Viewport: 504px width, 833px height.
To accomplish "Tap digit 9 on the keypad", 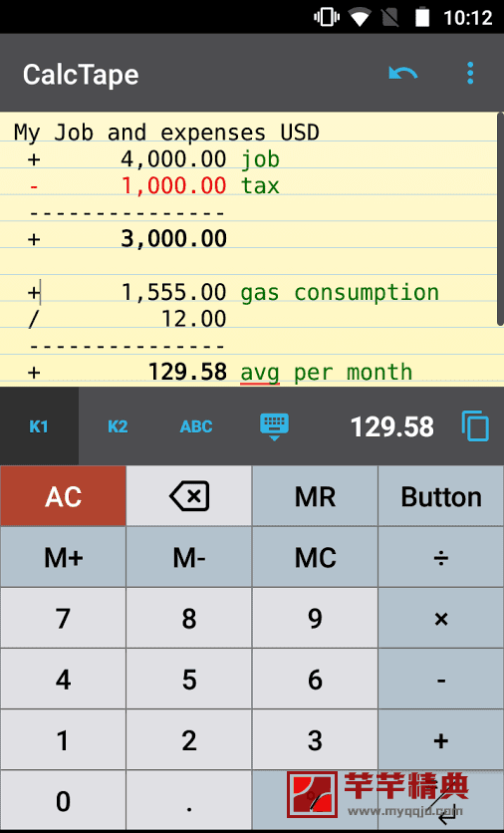I will click(315, 619).
